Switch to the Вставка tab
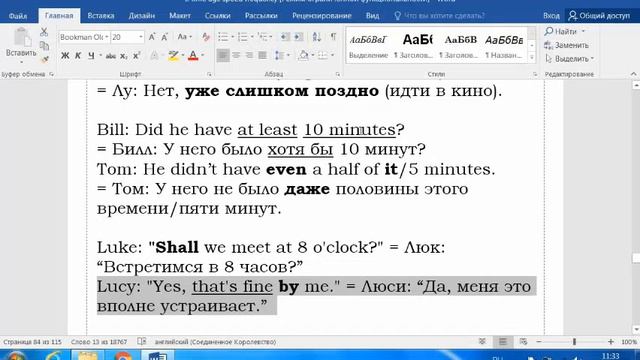The image size is (640, 360). click(x=101, y=16)
